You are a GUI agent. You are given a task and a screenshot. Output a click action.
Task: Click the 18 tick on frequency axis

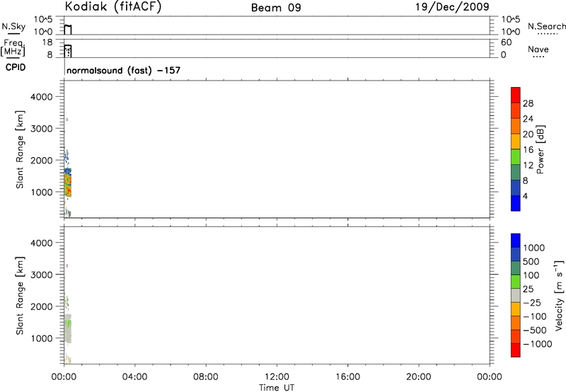47,42
